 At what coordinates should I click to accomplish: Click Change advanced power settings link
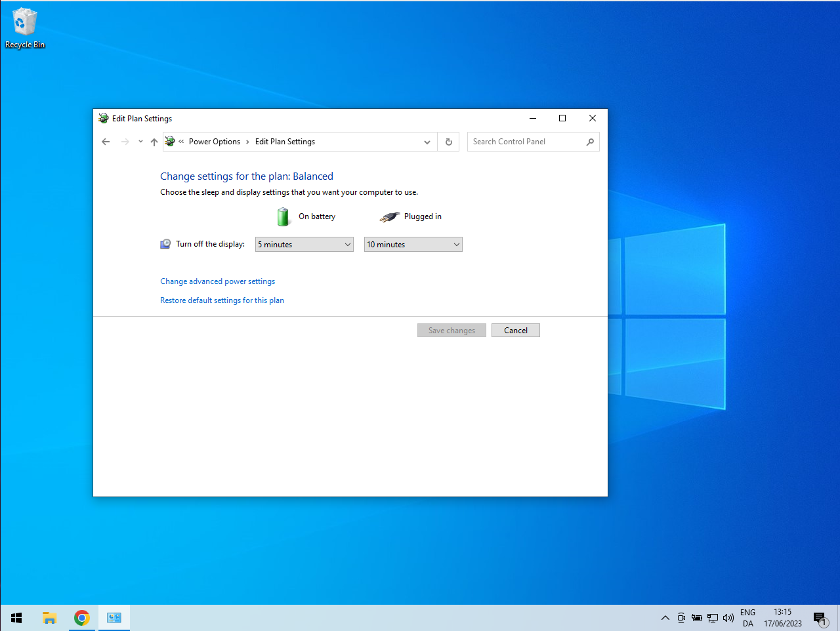(217, 281)
